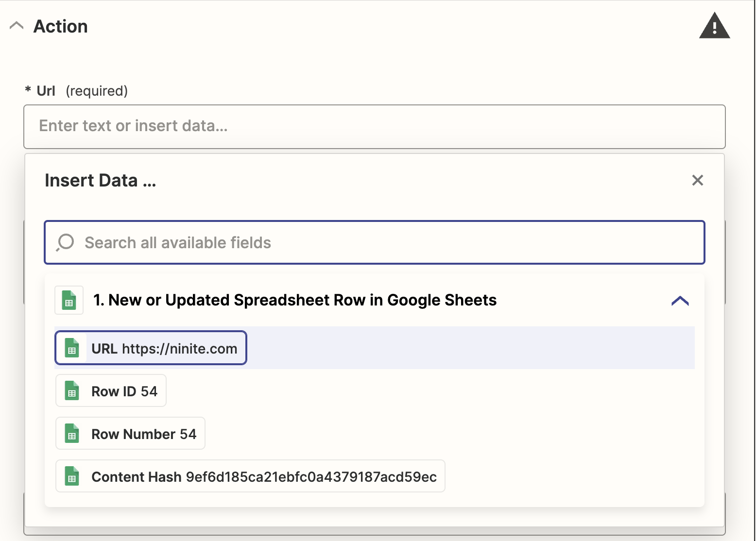Click the X to close the Insert Data panel

[698, 180]
